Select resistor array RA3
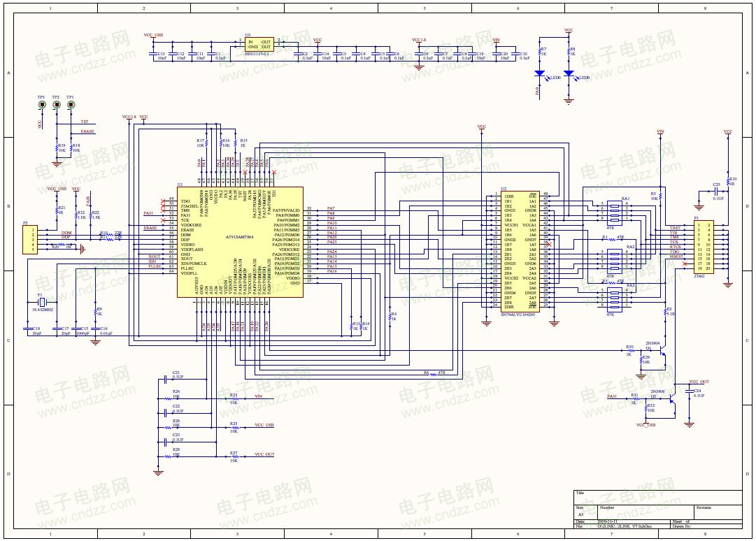756x541 pixels. [x=615, y=300]
